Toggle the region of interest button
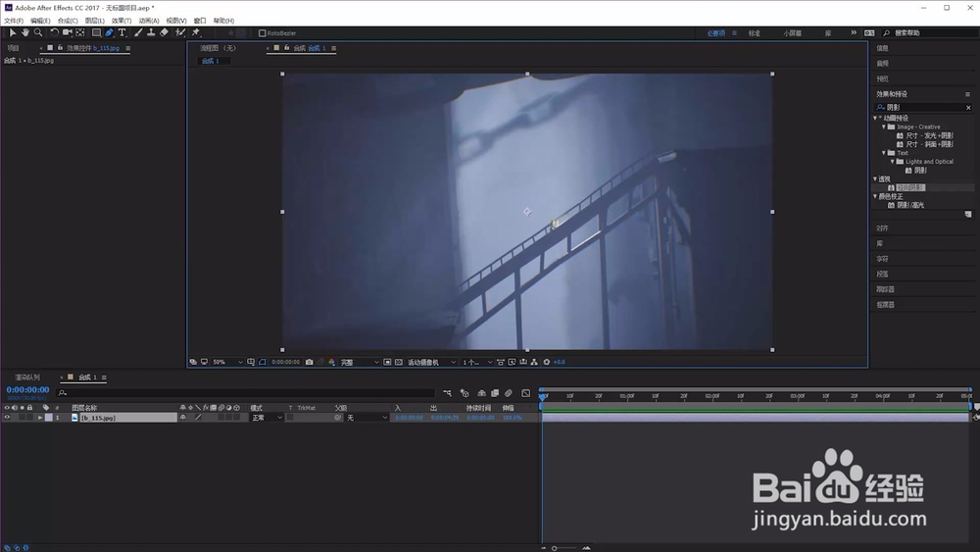This screenshot has width=980, height=552. (387, 362)
